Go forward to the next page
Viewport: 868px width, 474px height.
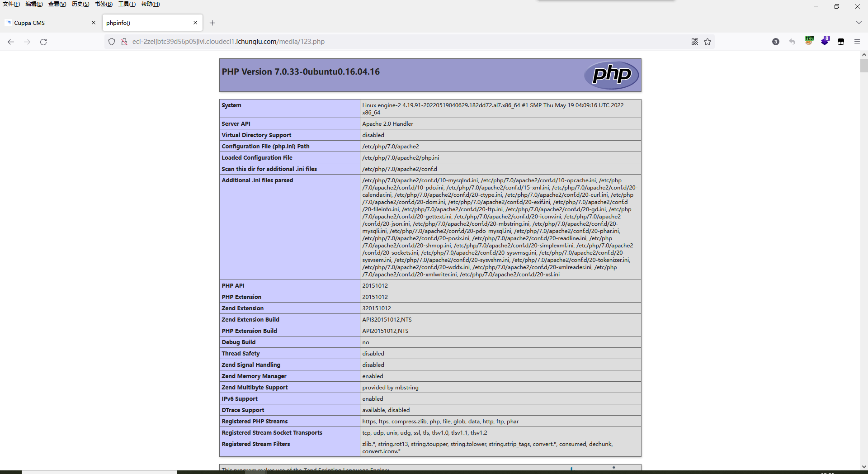coord(27,42)
